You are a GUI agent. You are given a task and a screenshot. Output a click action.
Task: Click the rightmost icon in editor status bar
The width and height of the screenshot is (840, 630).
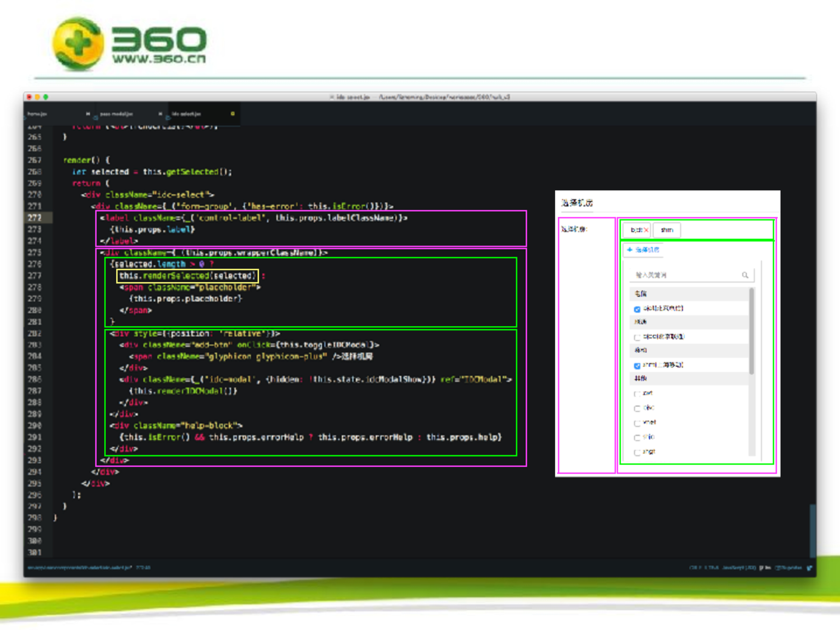pyautogui.click(x=809, y=568)
